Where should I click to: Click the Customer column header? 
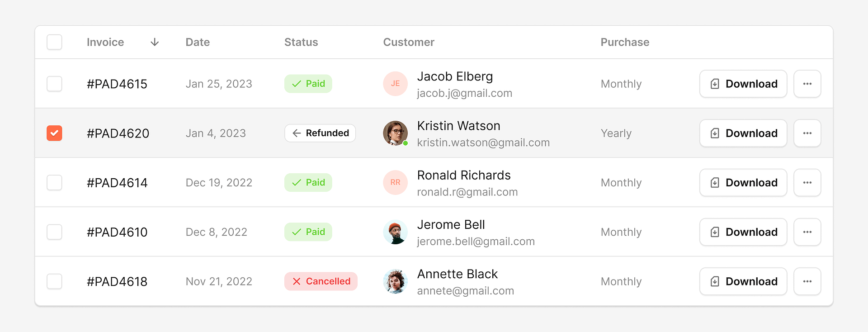tap(409, 42)
